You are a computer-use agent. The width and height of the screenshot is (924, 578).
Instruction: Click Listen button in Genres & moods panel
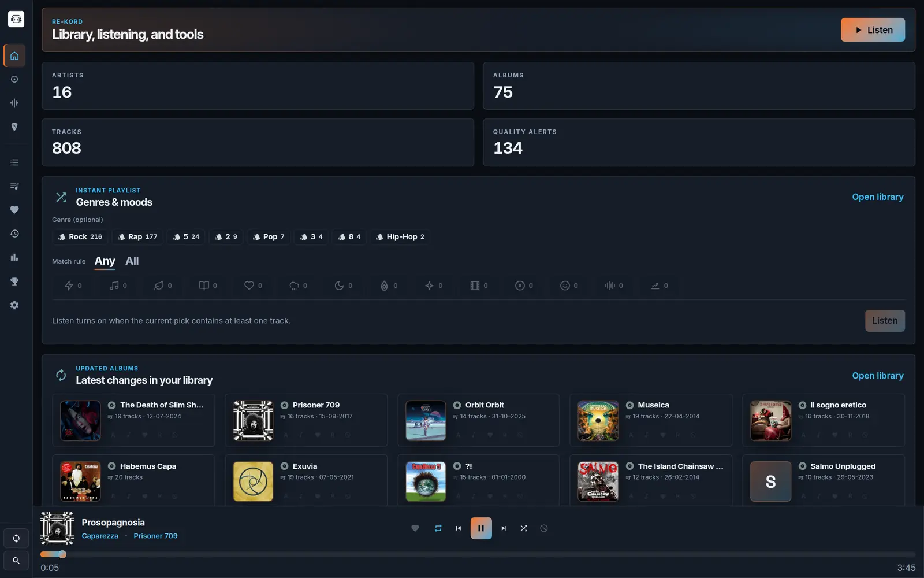click(x=885, y=321)
